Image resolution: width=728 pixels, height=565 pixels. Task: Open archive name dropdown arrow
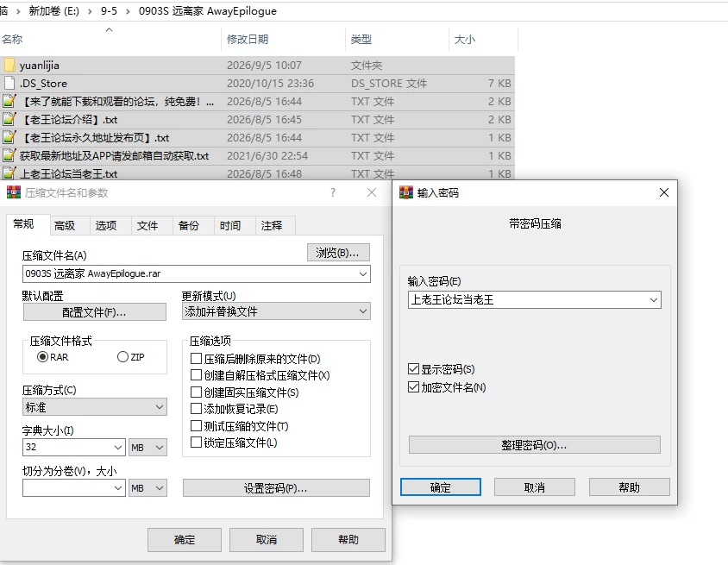pos(363,274)
